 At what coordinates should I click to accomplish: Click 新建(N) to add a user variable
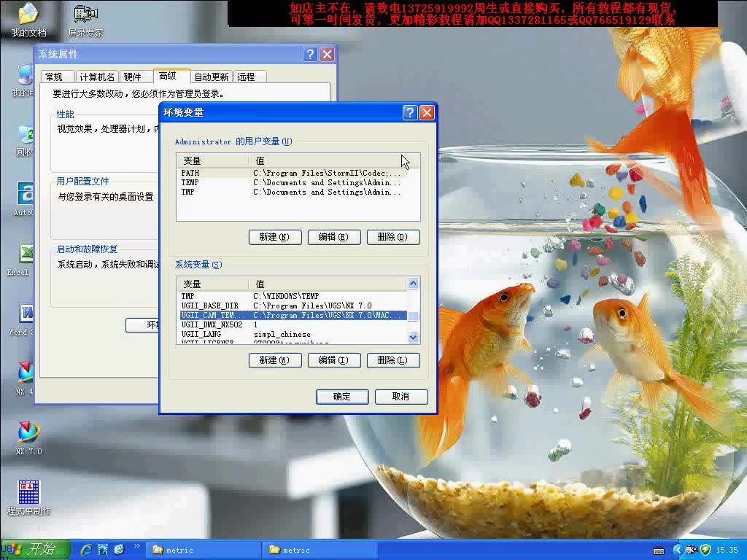[x=275, y=237]
